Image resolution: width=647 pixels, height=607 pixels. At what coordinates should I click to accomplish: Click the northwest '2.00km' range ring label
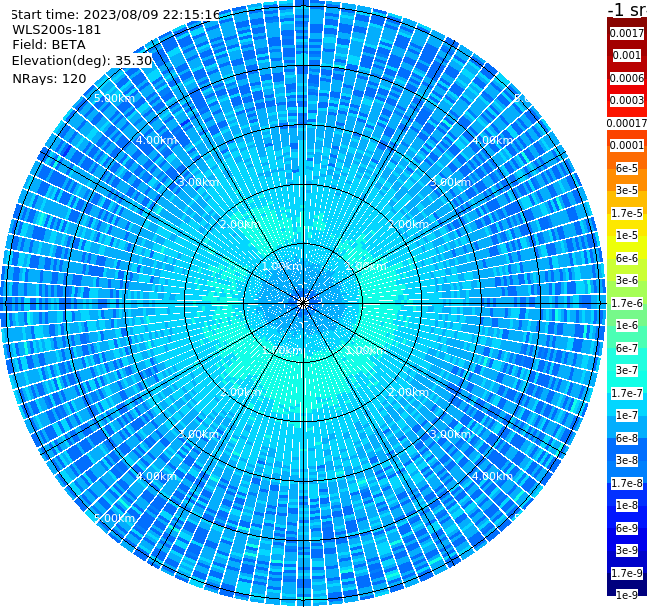click(241, 224)
